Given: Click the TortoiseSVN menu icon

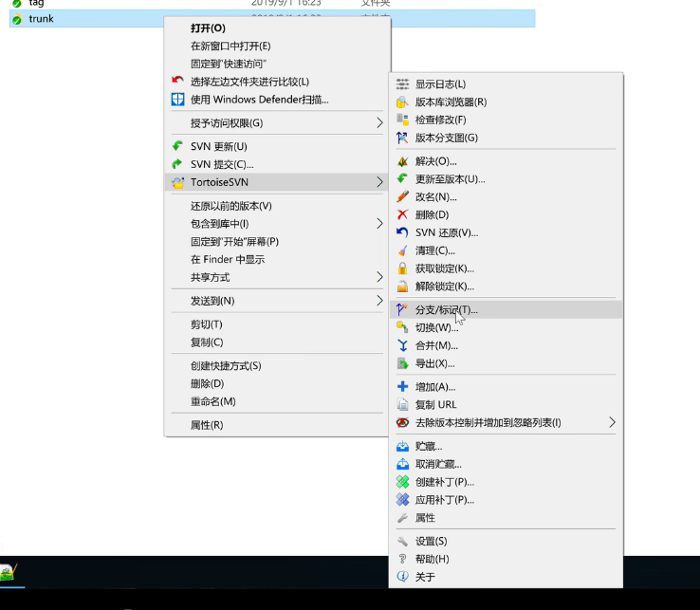Looking at the screenshot, I should click(177, 182).
